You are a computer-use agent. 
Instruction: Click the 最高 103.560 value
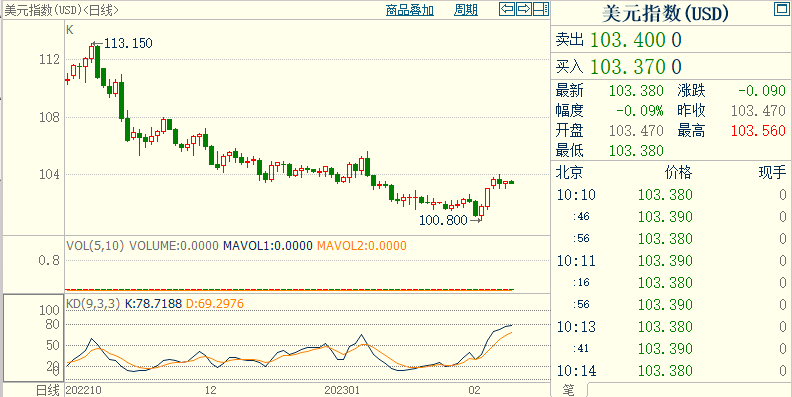coord(758,130)
